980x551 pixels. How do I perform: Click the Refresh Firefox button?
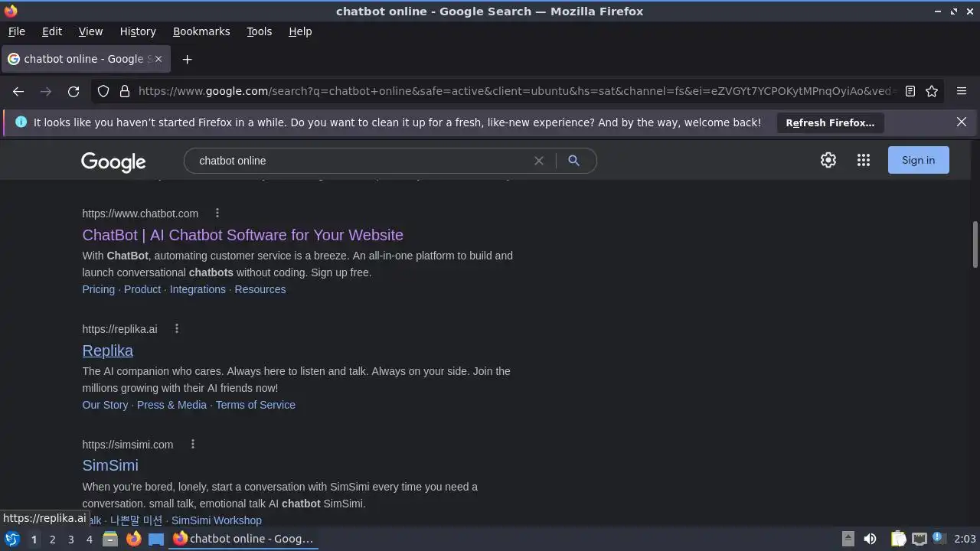[830, 122]
